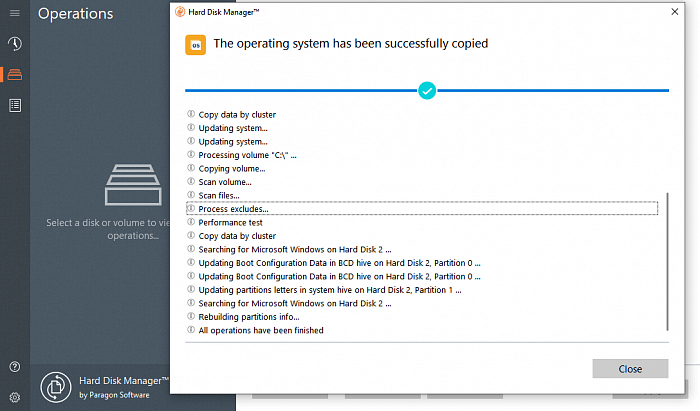
Task: Select 'All operations have been finished' entry
Action: (x=260, y=330)
